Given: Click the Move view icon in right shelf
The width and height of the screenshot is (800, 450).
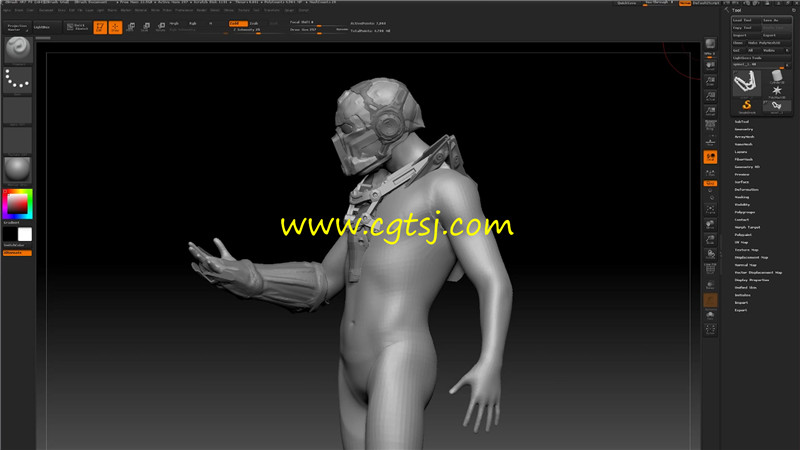Looking at the screenshot, I should click(x=710, y=224).
